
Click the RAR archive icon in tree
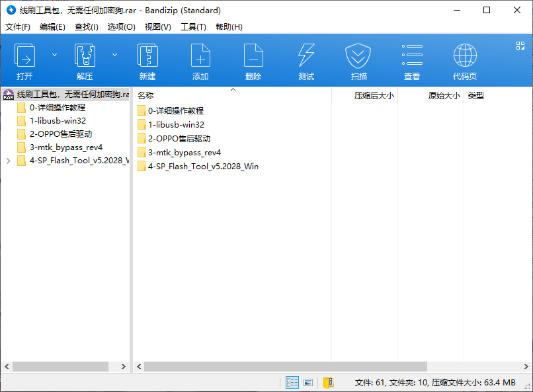9,95
